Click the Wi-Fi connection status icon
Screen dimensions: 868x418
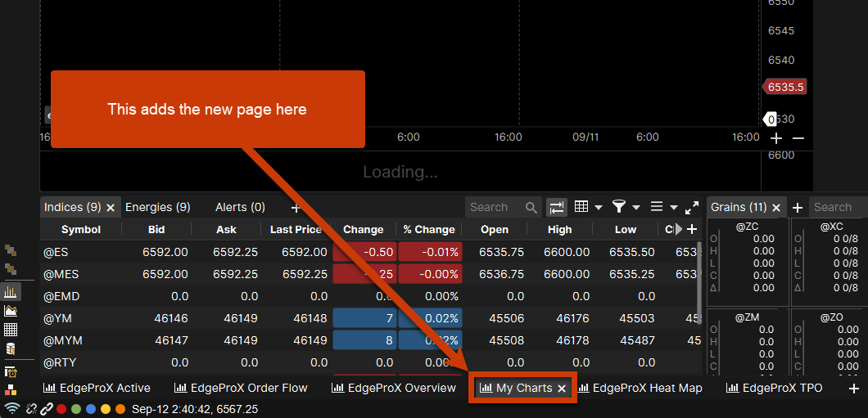(x=11, y=408)
